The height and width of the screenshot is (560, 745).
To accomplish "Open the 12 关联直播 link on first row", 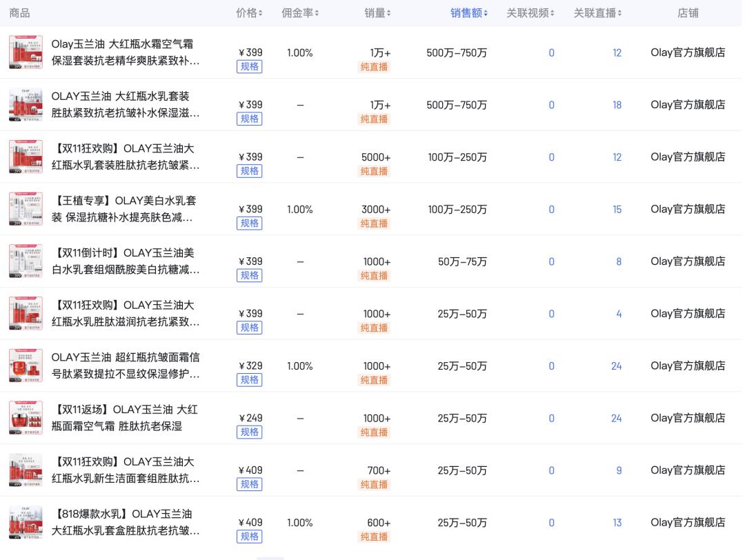I will 617,52.
